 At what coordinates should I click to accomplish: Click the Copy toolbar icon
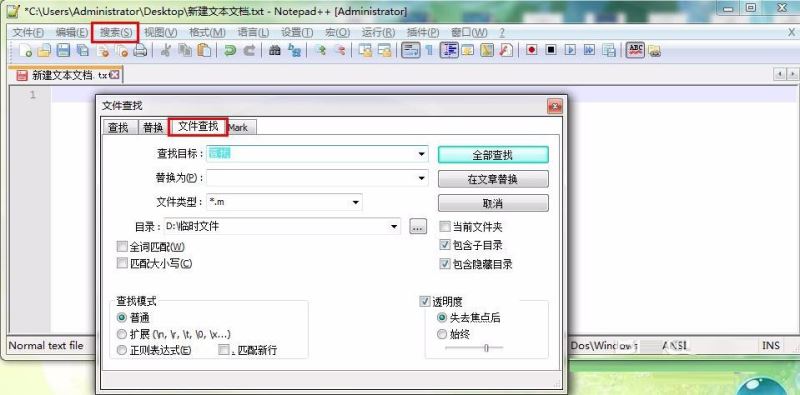pyautogui.click(x=185, y=51)
